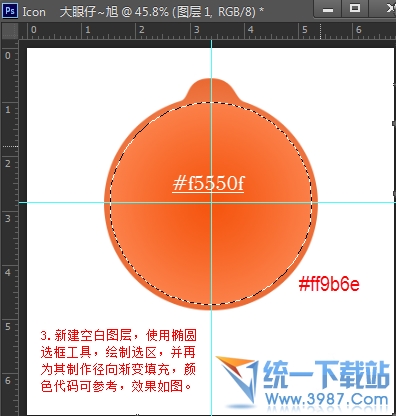396x416 pixels.
Task: Click the step 3 instruction text
Action: (x=119, y=361)
